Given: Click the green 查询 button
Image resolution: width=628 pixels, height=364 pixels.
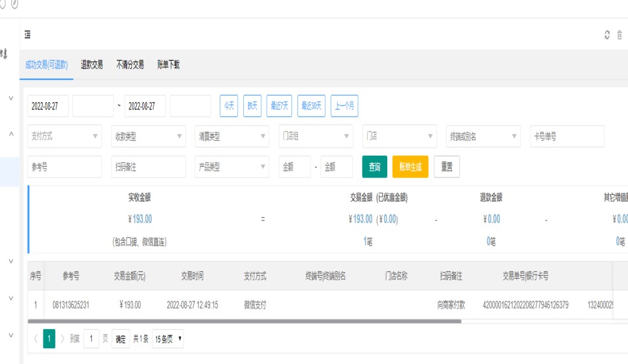Looking at the screenshot, I should pyautogui.click(x=375, y=167).
